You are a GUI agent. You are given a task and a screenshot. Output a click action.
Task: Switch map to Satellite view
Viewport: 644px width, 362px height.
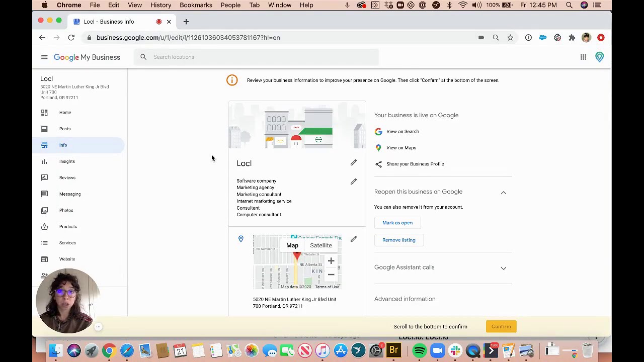coord(321,245)
